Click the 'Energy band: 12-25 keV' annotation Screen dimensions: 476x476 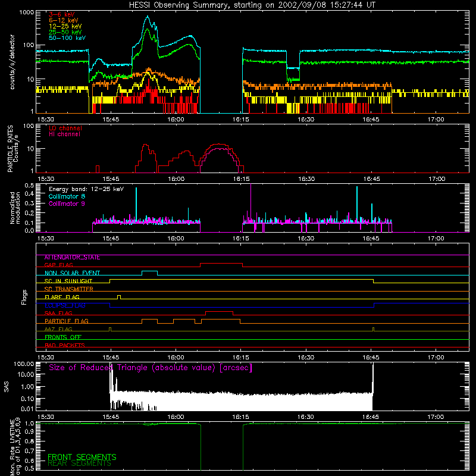86,189
